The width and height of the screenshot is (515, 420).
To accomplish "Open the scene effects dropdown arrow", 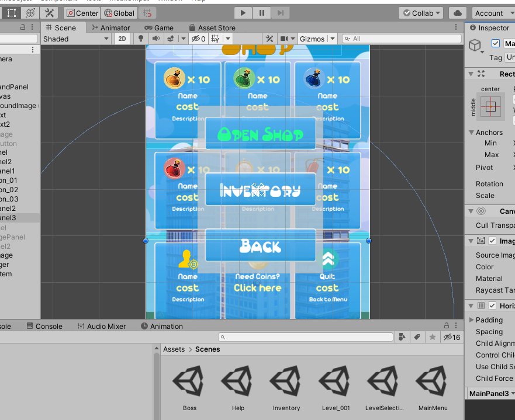I will coord(184,39).
